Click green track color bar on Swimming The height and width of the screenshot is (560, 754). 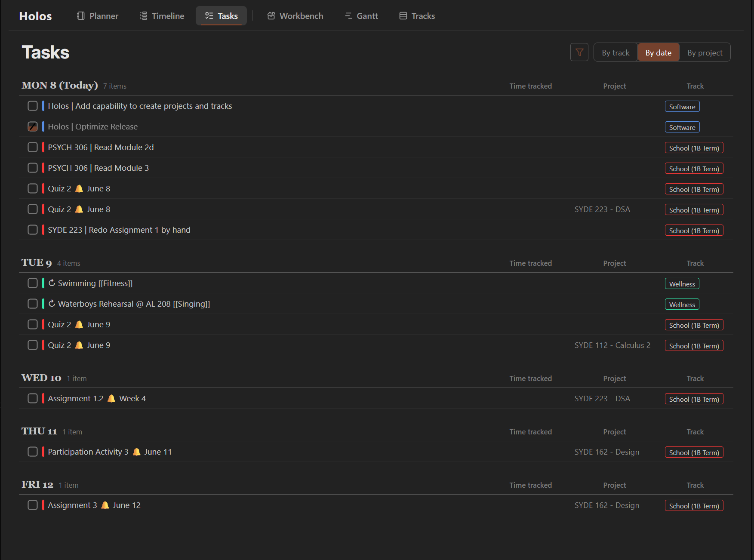(x=43, y=283)
